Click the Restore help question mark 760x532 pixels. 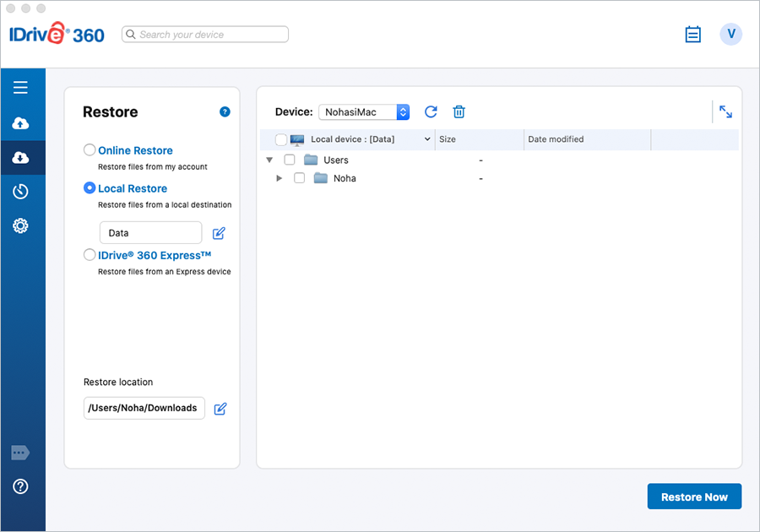tap(225, 111)
